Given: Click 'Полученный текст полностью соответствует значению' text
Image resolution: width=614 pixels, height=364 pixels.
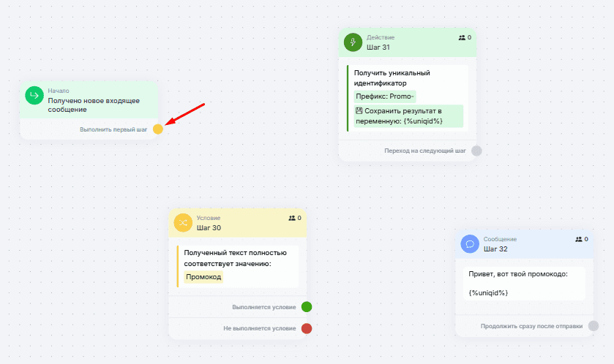Looking at the screenshot, I should 236,258.
